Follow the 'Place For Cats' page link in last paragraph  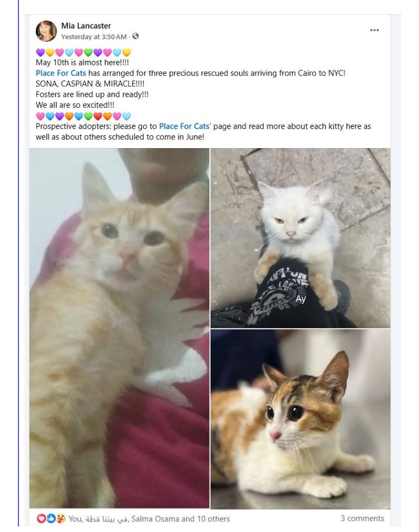tap(184, 126)
